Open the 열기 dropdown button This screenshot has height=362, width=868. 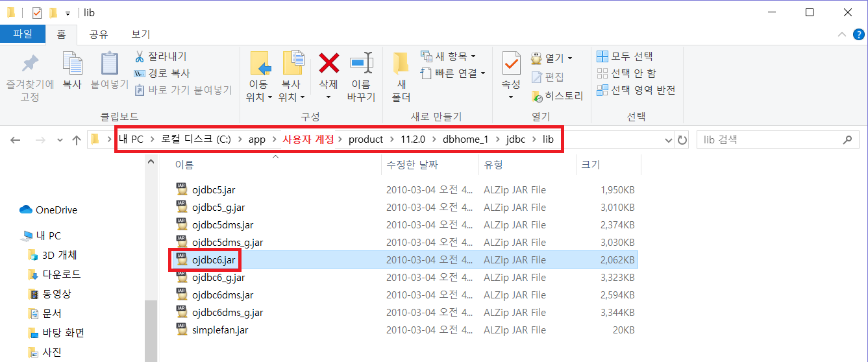552,58
